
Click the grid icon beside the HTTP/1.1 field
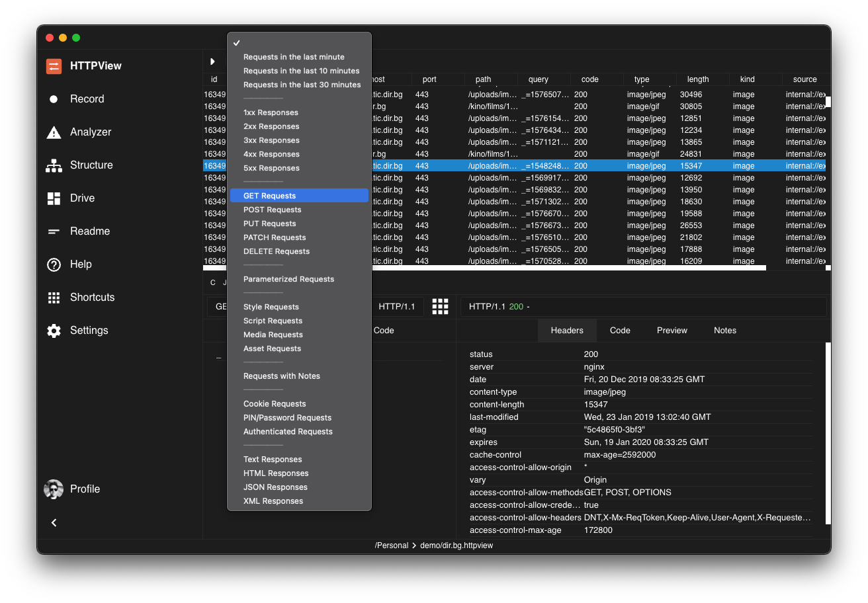(440, 306)
